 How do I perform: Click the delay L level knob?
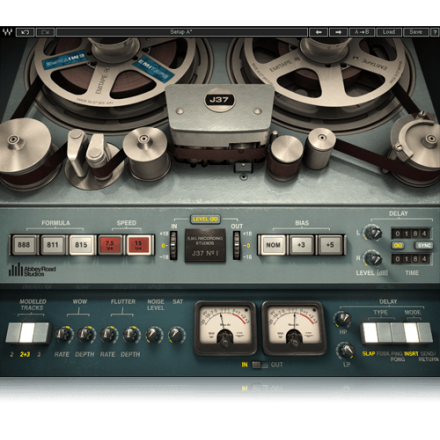coord(372,233)
